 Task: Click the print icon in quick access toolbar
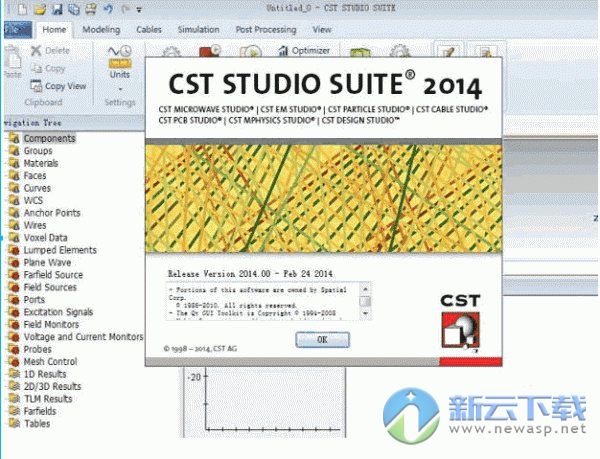[90, 9]
